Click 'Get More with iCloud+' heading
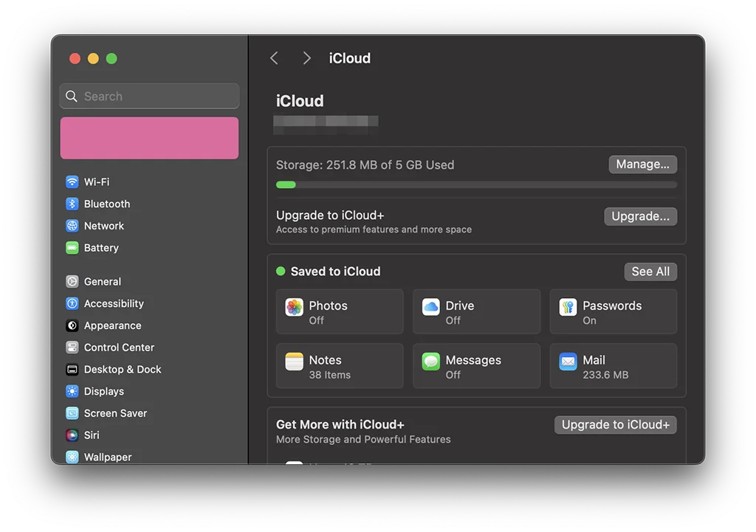The image size is (756, 532). [x=340, y=424]
